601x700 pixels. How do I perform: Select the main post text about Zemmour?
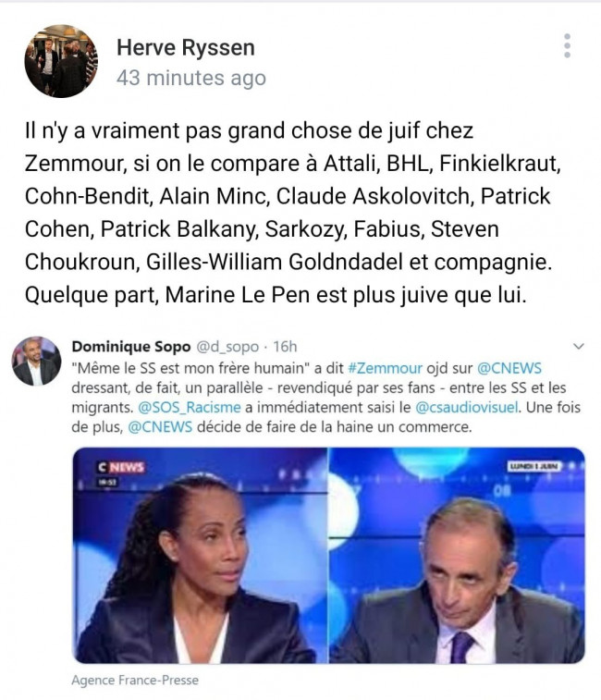coord(293,213)
